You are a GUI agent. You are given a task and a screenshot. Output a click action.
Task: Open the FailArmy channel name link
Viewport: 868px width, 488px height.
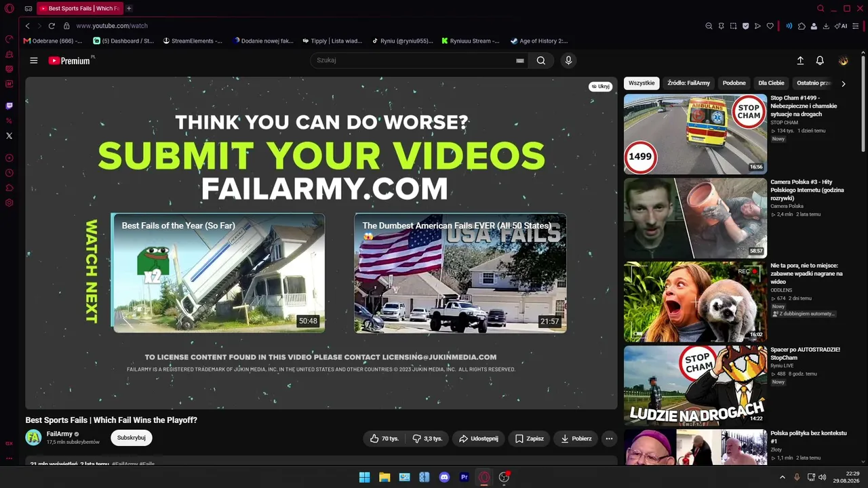click(x=60, y=434)
